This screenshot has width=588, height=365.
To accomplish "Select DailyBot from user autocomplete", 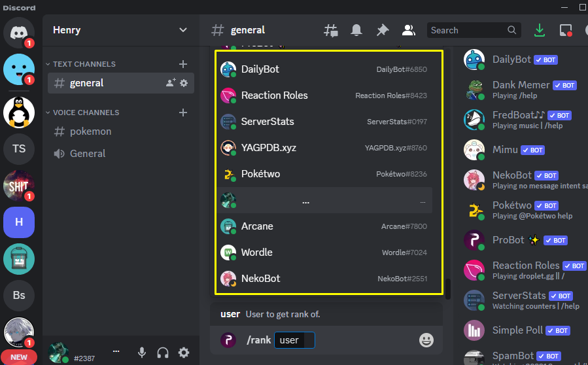I will click(324, 69).
